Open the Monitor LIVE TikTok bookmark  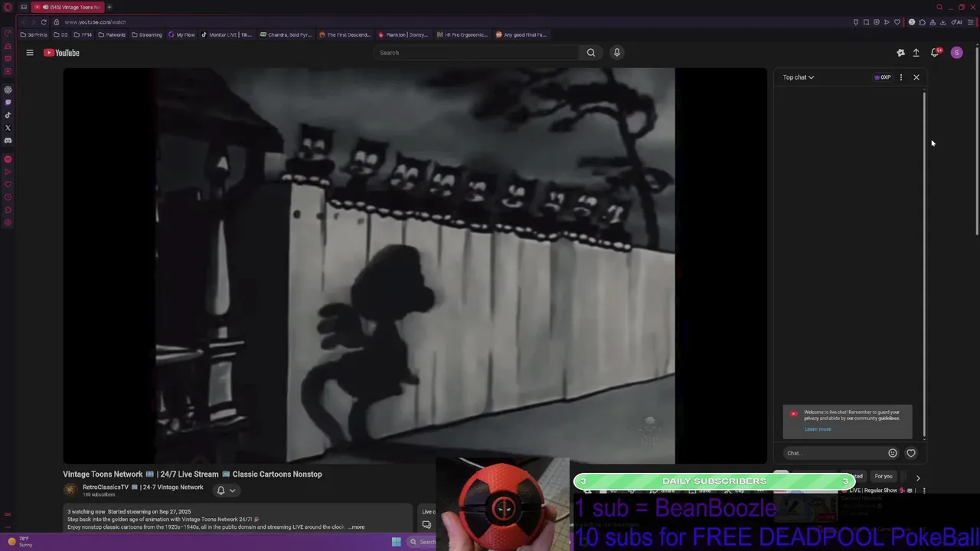[227, 34]
